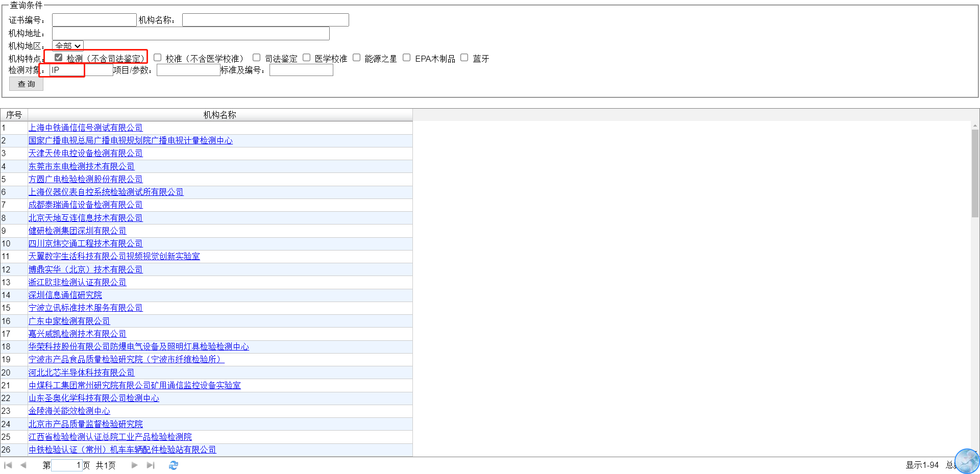Jump to the last page of results

pos(151,465)
